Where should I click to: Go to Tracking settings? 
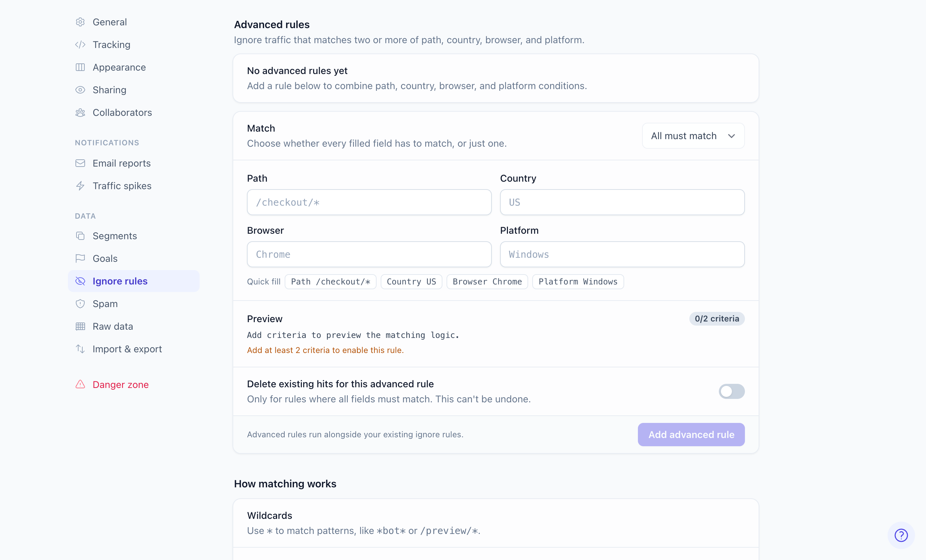pos(133,45)
